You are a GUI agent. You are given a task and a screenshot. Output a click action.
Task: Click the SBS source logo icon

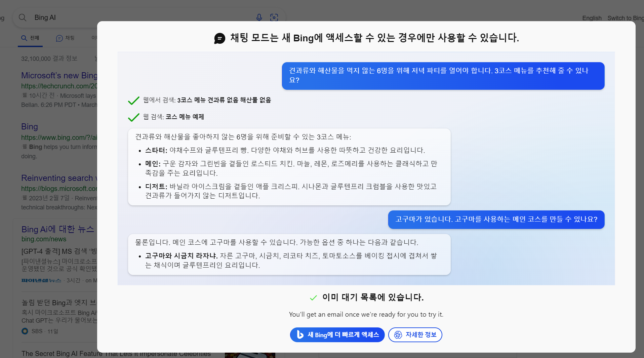coord(25,331)
